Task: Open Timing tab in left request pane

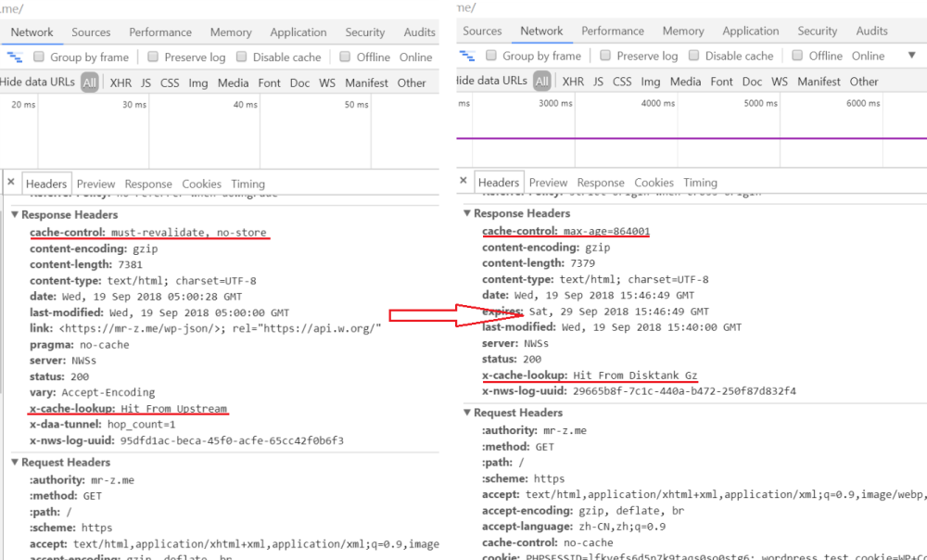Action: point(248,184)
